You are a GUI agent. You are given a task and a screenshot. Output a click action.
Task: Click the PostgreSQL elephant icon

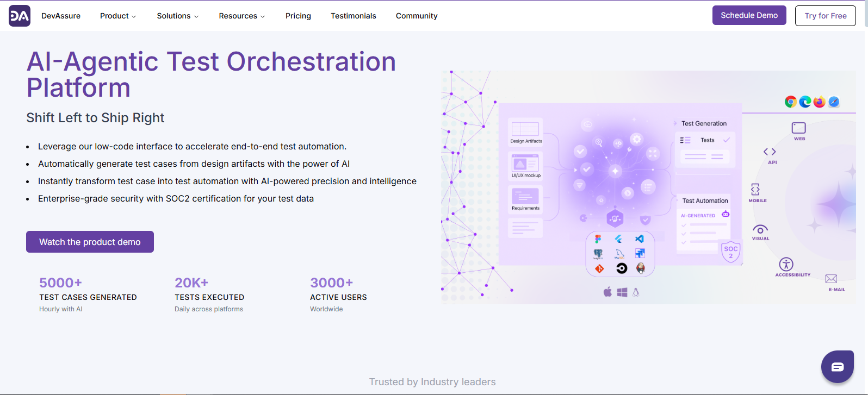click(598, 254)
